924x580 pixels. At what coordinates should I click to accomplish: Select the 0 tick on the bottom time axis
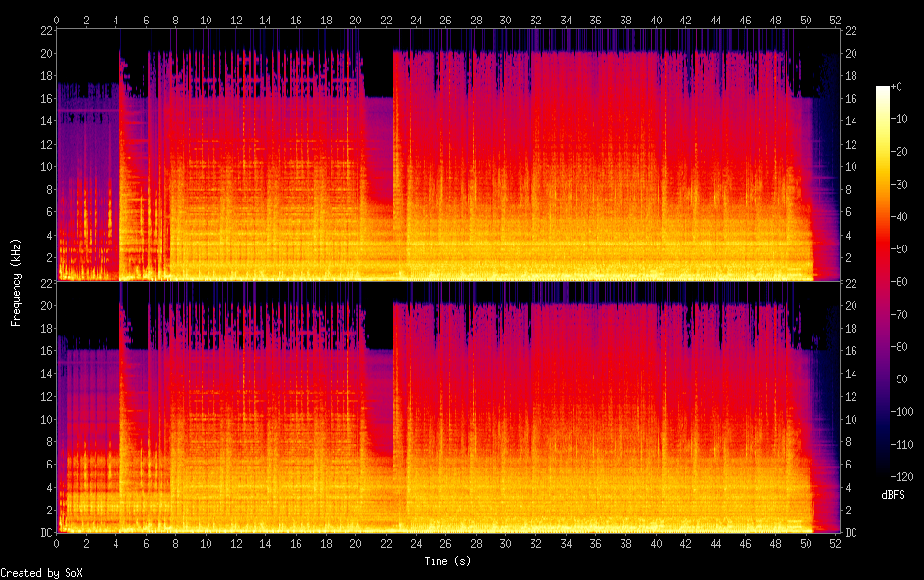[57, 543]
